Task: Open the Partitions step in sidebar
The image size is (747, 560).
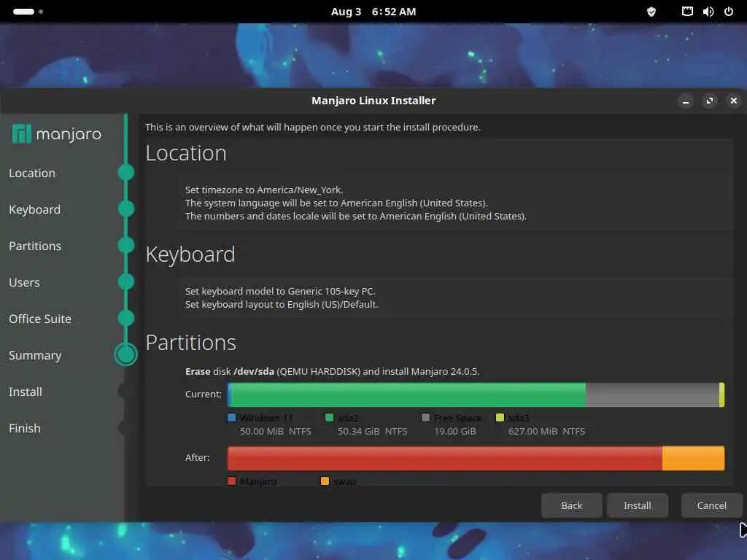Action: (35, 246)
